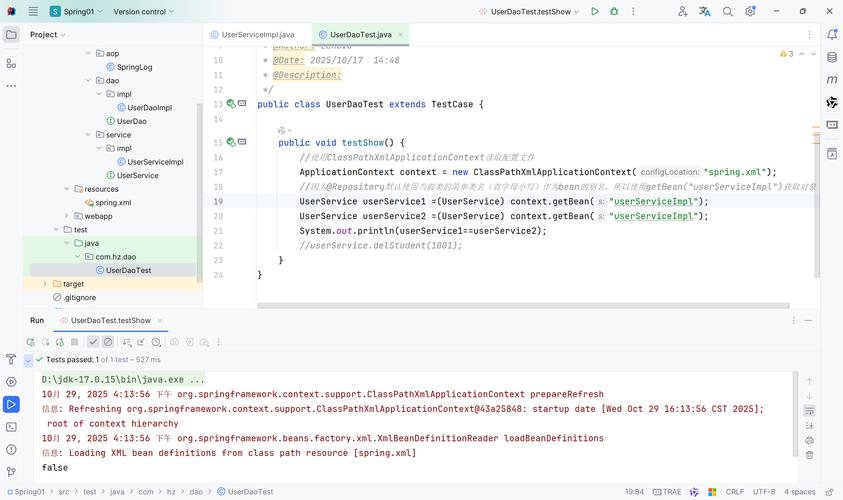This screenshot has width=843, height=500.
Task: Run UserDaoTest.testShow with the green play button
Action: [x=595, y=12]
